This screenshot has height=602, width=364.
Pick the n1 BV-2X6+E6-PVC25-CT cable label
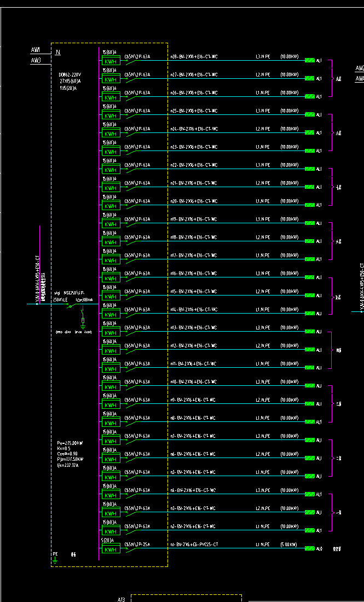coord(195,545)
